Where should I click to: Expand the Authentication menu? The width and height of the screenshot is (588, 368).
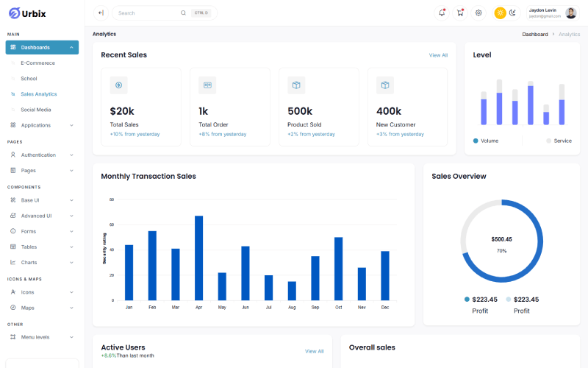point(41,155)
